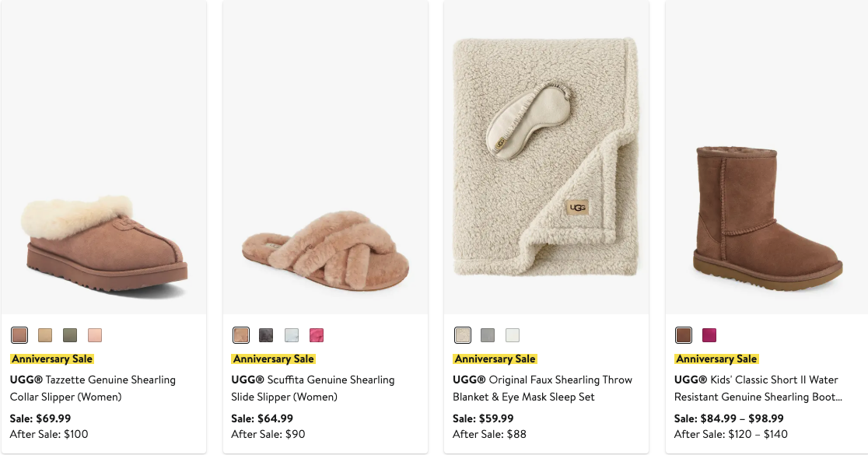Select the white swatch for the throw blanket
The image size is (868, 455).
click(513, 335)
